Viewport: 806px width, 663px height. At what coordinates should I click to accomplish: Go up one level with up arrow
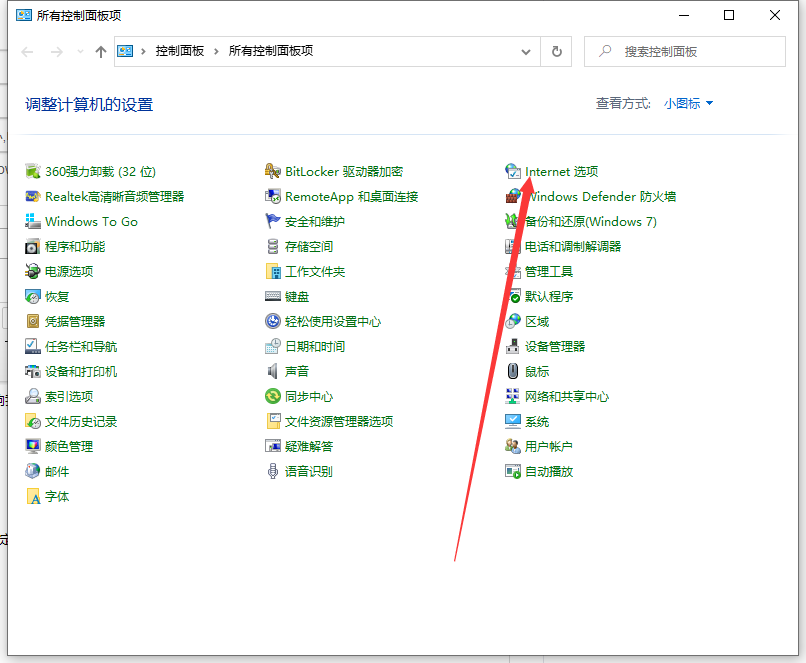coord(101,52)
